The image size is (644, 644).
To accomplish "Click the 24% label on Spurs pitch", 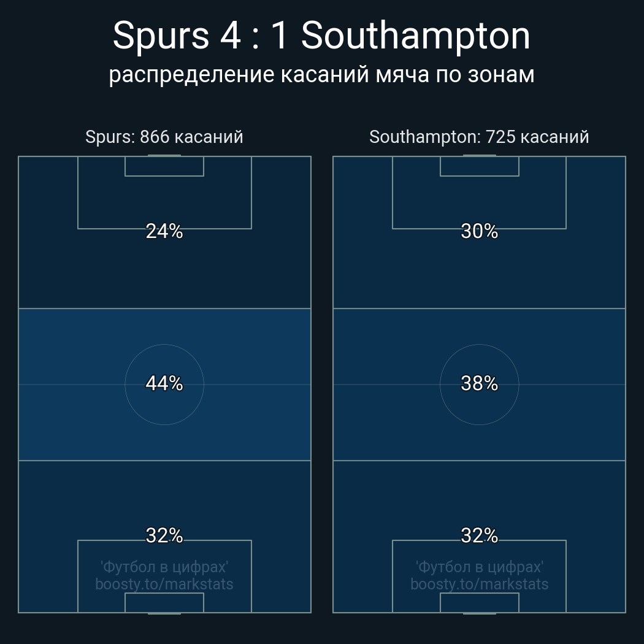I will point(164,231).
